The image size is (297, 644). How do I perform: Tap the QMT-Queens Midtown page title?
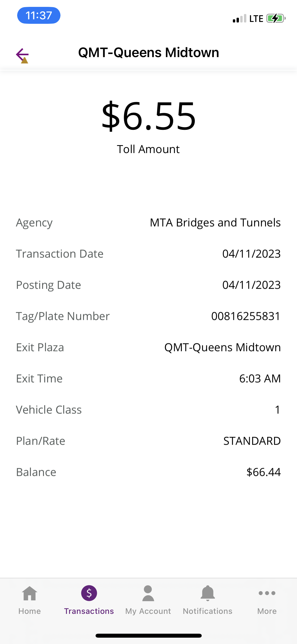149,53
